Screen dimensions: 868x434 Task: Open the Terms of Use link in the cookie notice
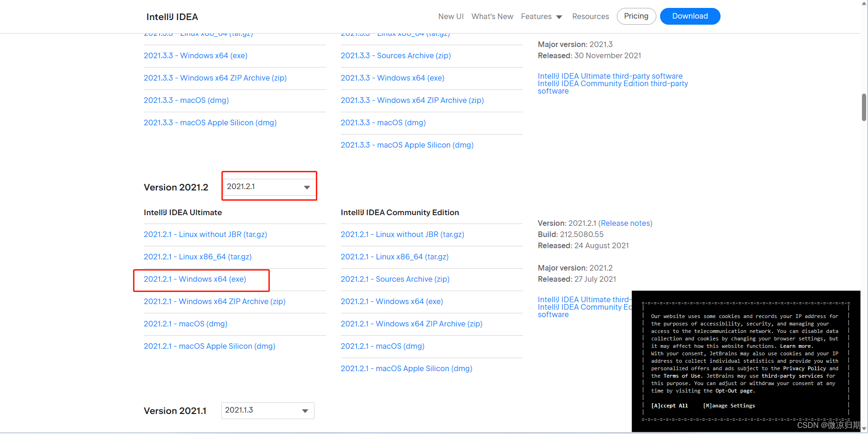coord(682,376)
